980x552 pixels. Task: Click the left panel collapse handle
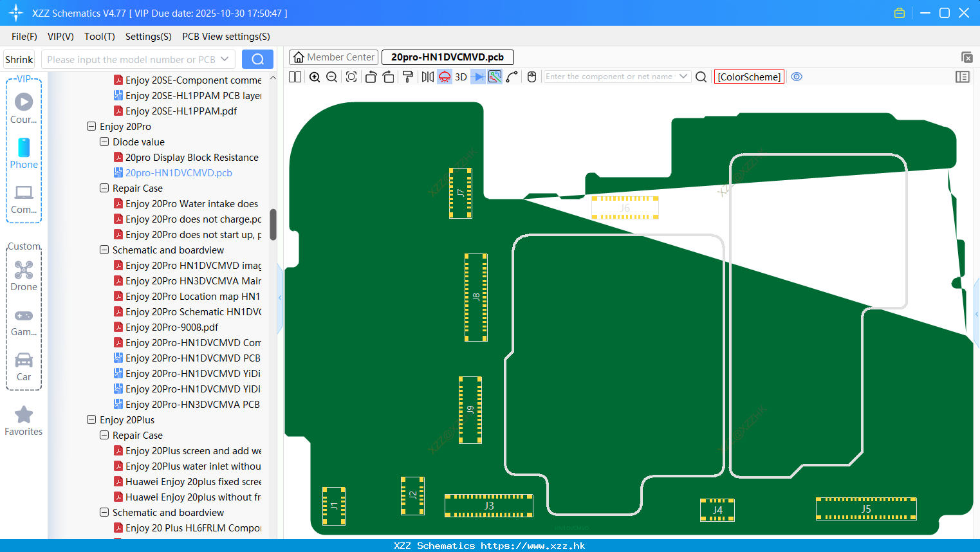click(280, 298)
